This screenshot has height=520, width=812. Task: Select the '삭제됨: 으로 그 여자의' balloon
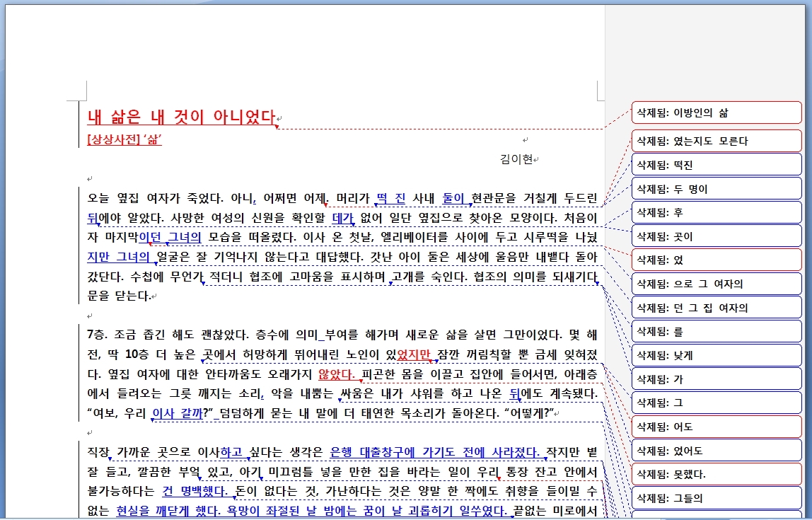(x=716, y=284)
